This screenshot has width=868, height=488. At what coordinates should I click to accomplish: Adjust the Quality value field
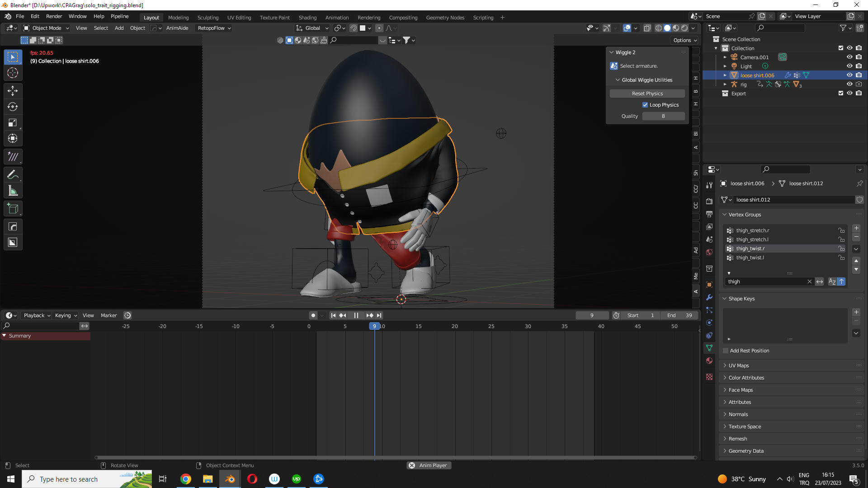663,116
